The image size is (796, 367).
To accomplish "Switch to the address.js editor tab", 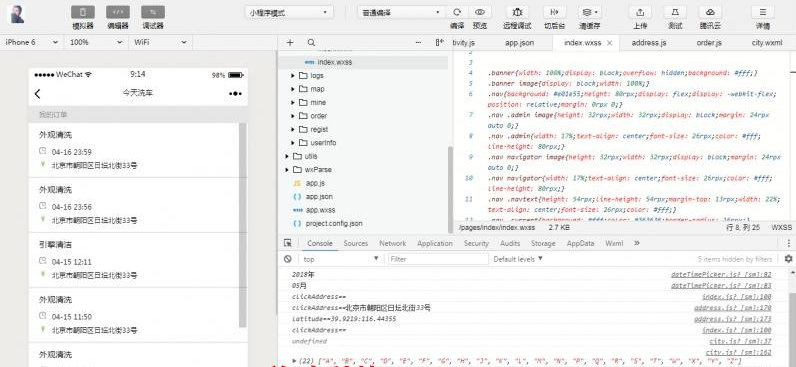I will point(649,43).
